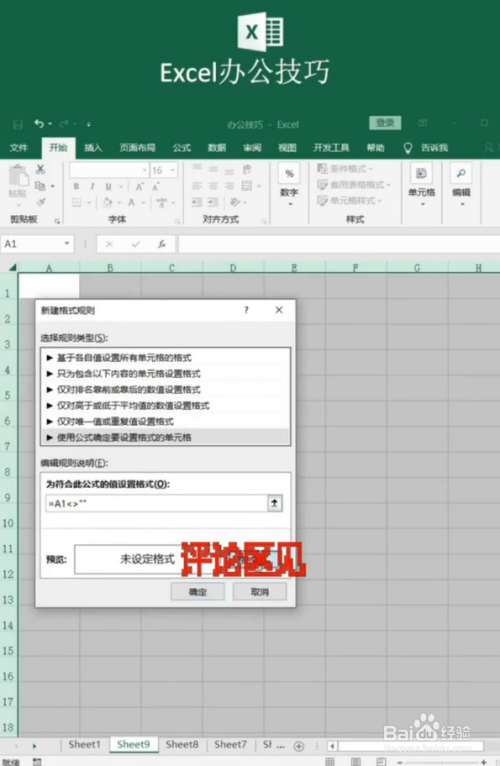Align text to middle of cell
This screenshot has width=500, height=766.
pos(213,169)
